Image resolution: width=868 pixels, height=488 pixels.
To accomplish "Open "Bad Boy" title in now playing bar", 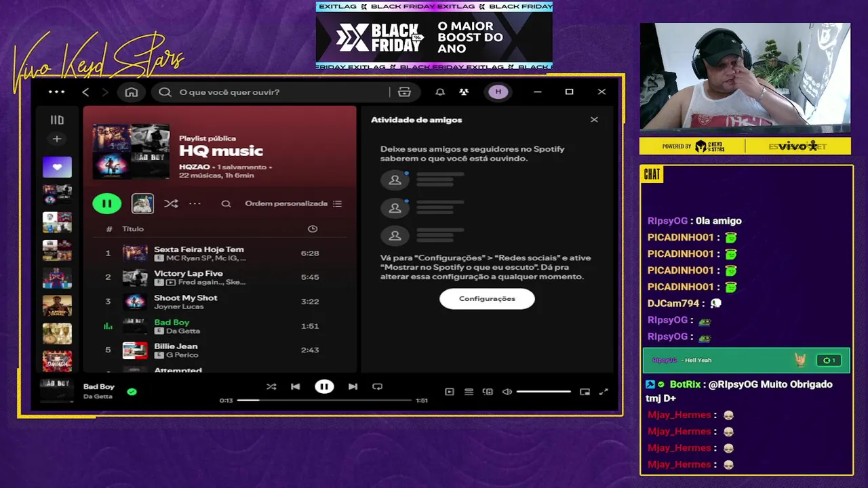I will point(99,386).
